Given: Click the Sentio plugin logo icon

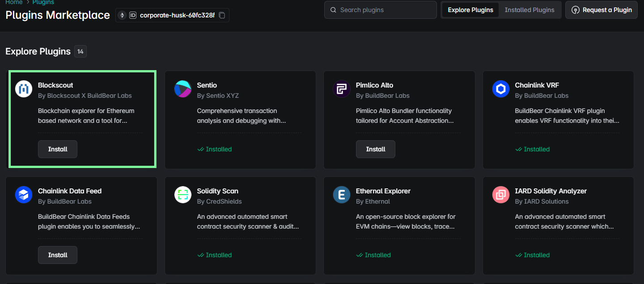Looking at the screenshot, I should click(182, 89).
